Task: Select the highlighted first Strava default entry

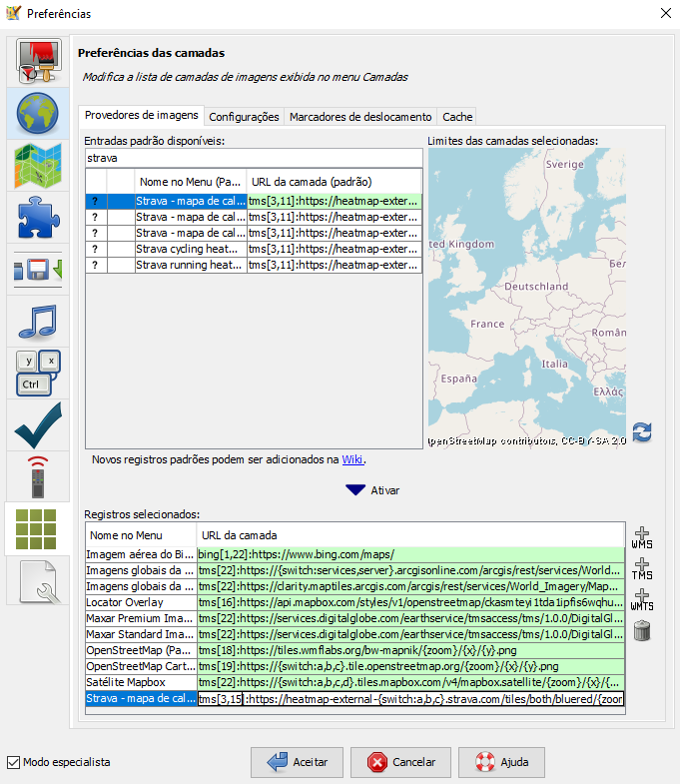Action: coord(254,201)
